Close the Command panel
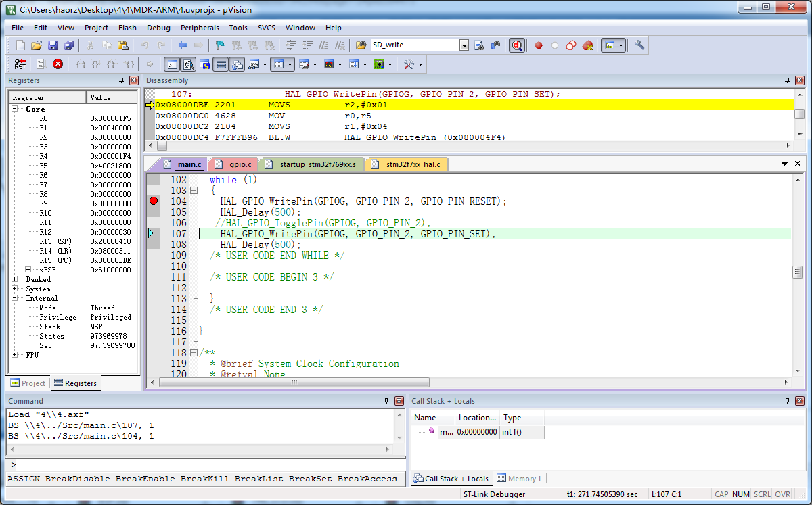This screenshot has width=812, height=505. (x=399, y=401)
